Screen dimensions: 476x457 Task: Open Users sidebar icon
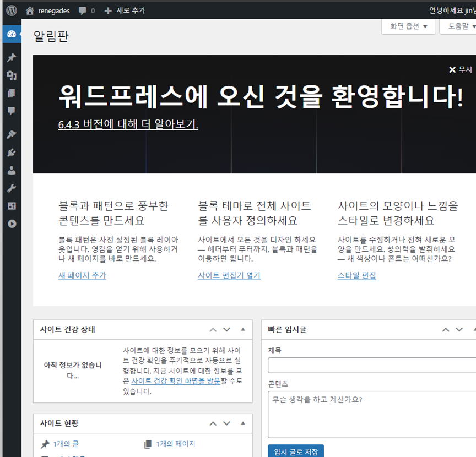[x=12, y=170]
